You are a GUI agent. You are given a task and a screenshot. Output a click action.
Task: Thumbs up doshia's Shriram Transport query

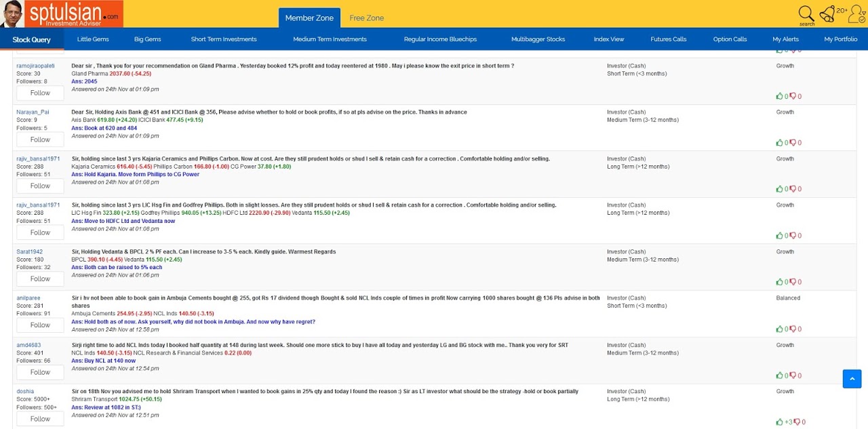point(780,422)
